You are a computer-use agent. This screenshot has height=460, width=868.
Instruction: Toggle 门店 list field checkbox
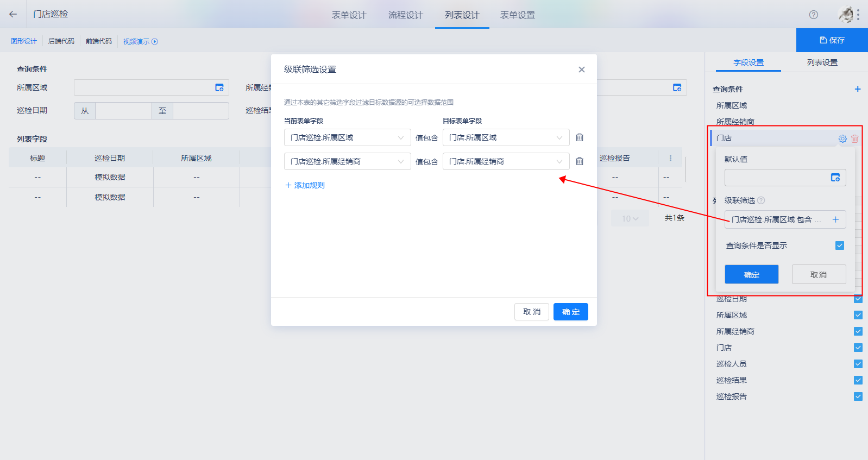point(858,348)
